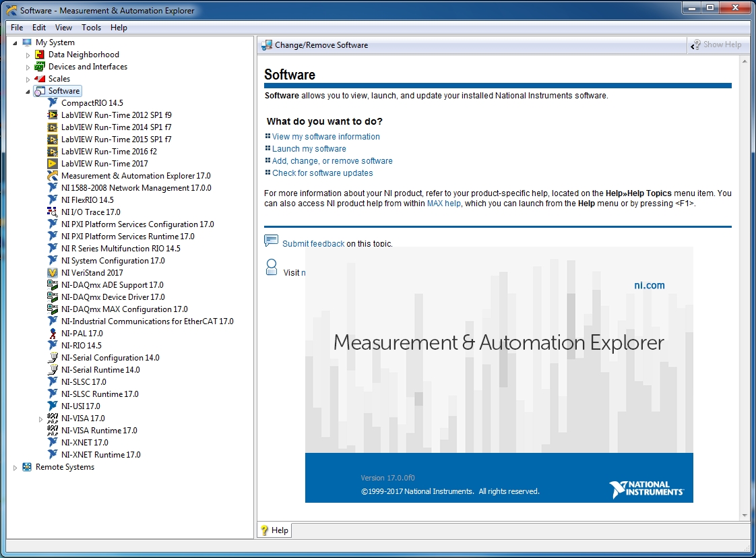Click the NI-DAQmx Device Driver 17.0 icon
Viewport: 756px width, 558px height.
coord(53,297)
